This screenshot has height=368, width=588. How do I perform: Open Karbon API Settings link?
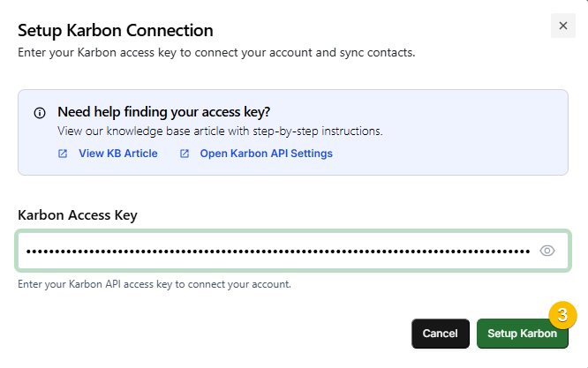pos(266,154)
